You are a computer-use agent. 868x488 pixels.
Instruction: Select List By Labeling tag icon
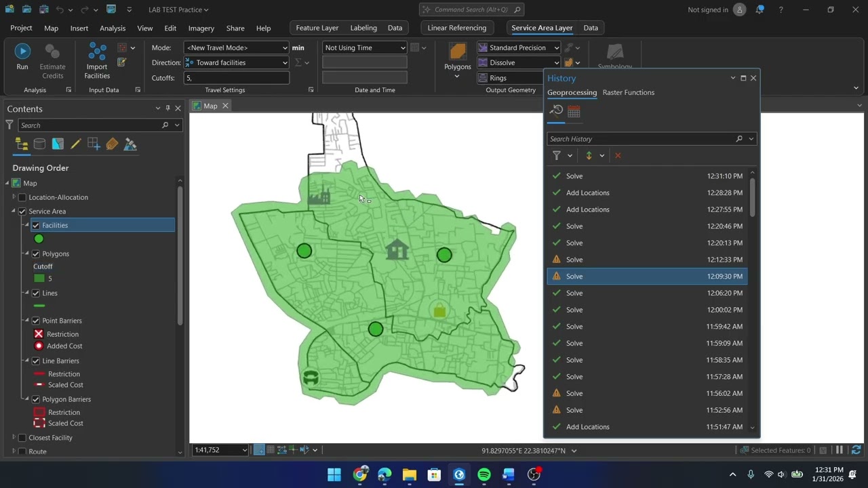pos(112,144)
